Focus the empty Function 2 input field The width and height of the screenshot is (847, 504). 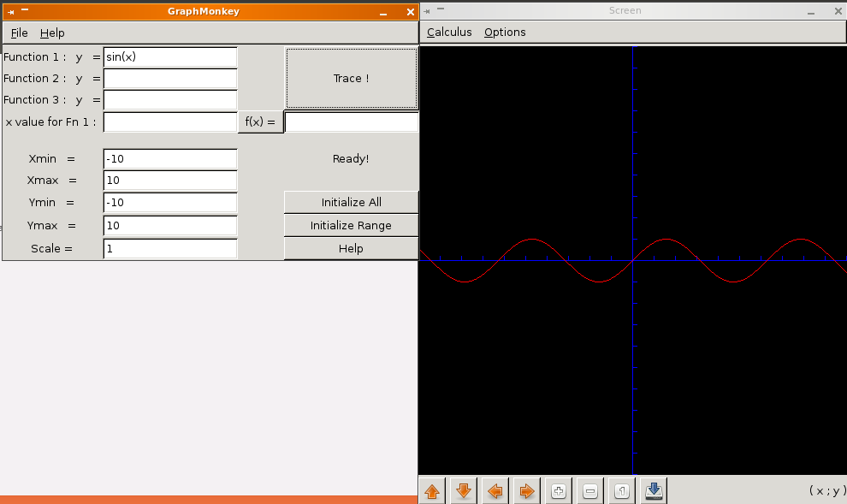[170, 79]
